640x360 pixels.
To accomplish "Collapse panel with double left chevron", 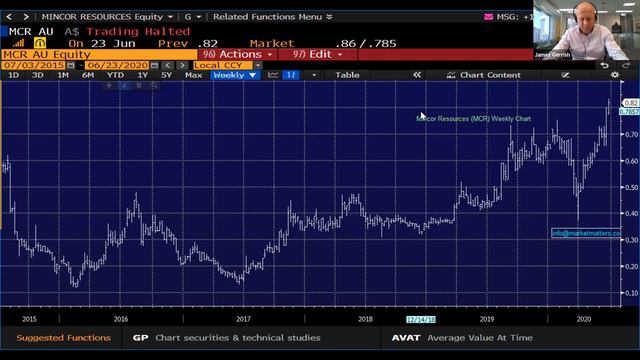I will (417, 75).
